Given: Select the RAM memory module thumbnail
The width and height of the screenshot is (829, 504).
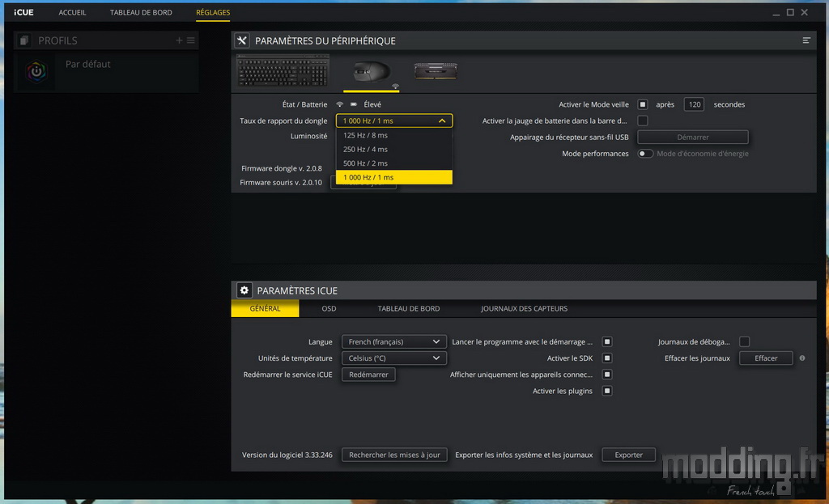Looking at the screenshot, I should coord(436,71).
